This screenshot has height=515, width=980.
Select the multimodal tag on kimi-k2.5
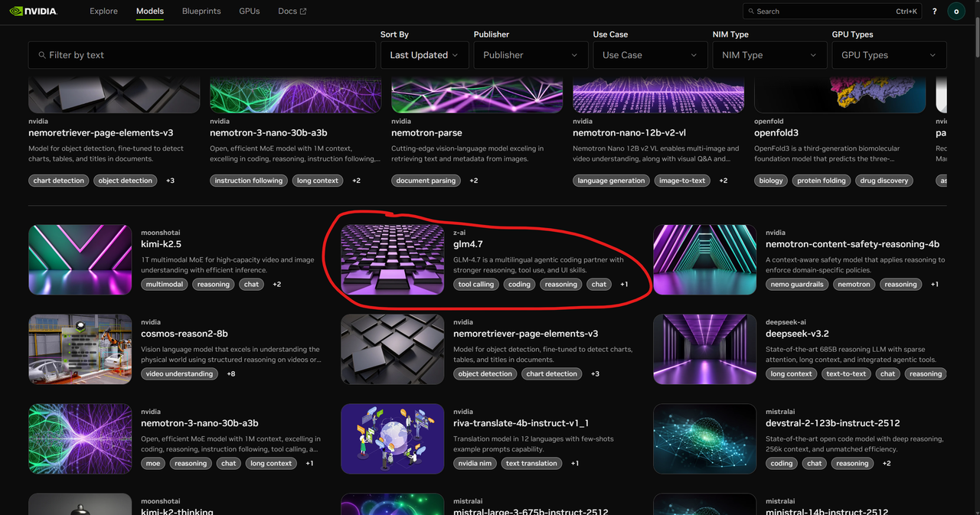point(163,284)
